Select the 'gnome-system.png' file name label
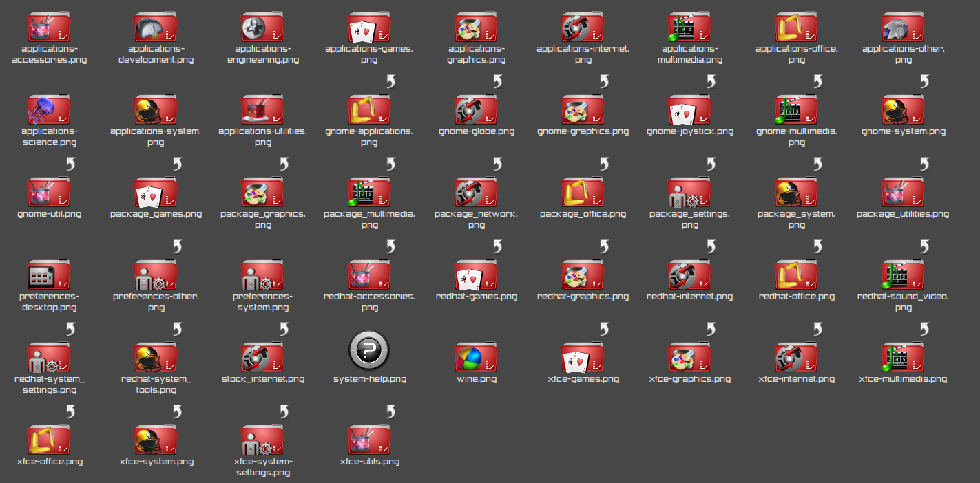This screenshot has height=483, width=980. click(903, 131)
